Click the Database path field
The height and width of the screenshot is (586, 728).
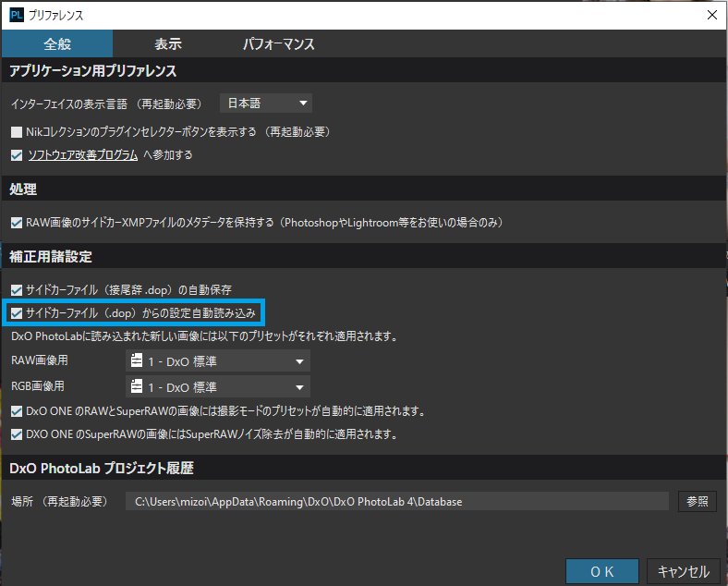(x=397, y=502)
